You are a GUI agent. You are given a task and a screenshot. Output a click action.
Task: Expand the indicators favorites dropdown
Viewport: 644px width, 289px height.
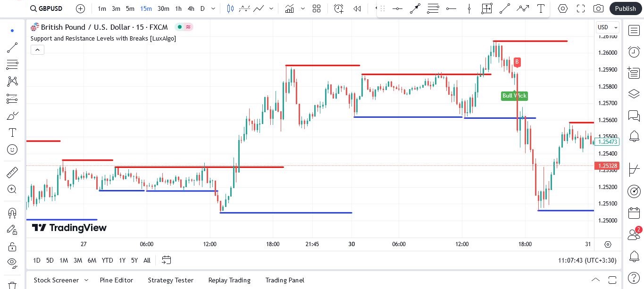[x=302, y=8]
